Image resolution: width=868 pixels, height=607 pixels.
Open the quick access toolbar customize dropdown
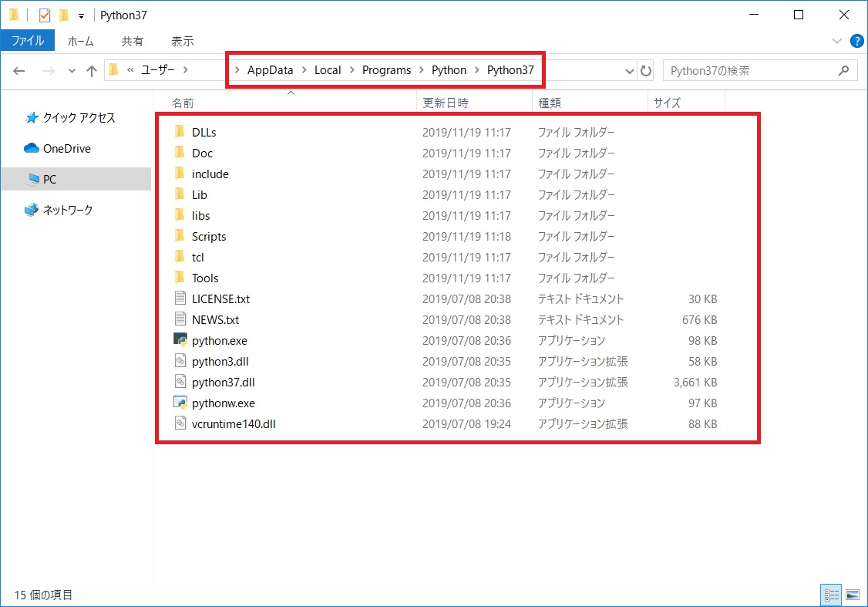[82, 16]
